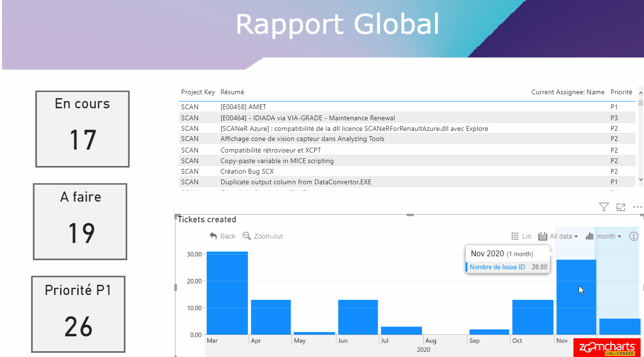Image resolution: width=644 pixels, height=357 pixels.
Task: Select the En cours card showing 17
Action: (82, 129)
